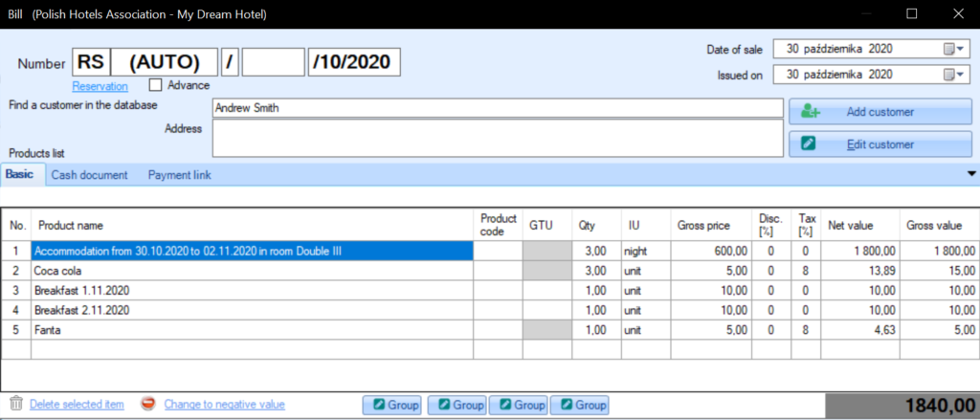Click the net value 13,89 cell
The width and height of the screenshot is (980, 420).
(860, 272)
